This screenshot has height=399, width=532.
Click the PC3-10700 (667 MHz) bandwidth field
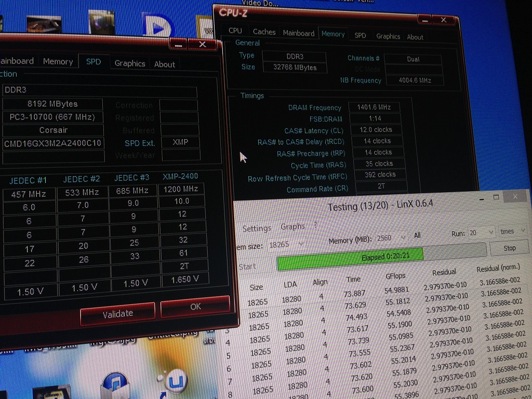click(52, 117)
